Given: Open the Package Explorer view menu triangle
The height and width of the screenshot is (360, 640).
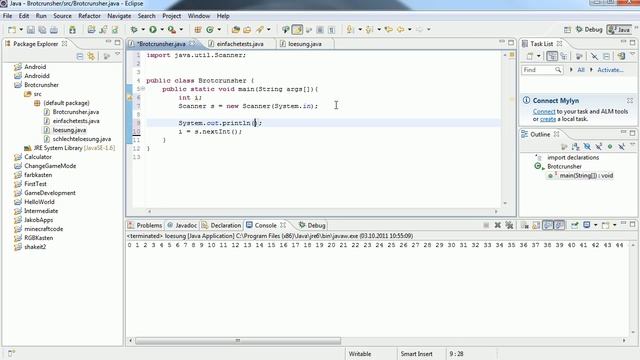Looking at the screenshot, I should (118, 54).
